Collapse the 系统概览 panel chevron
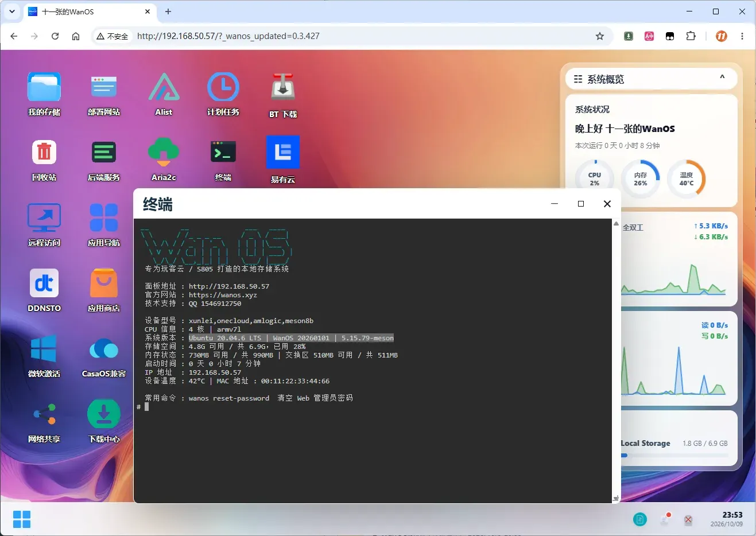Image resolution: width=756 pixels, height=536 pixels. coord(722,77)
